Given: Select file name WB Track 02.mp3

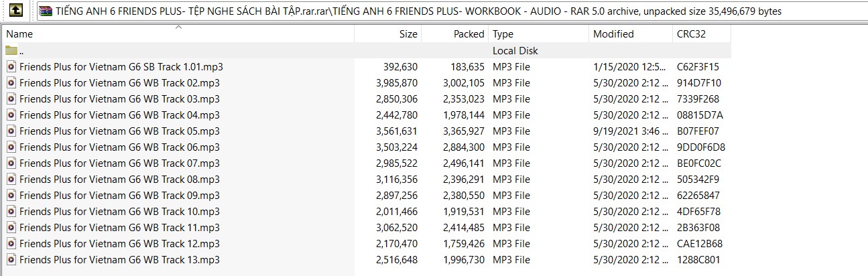Looking at the screenshot, I should pyautogui.click(x=119, y=82).
